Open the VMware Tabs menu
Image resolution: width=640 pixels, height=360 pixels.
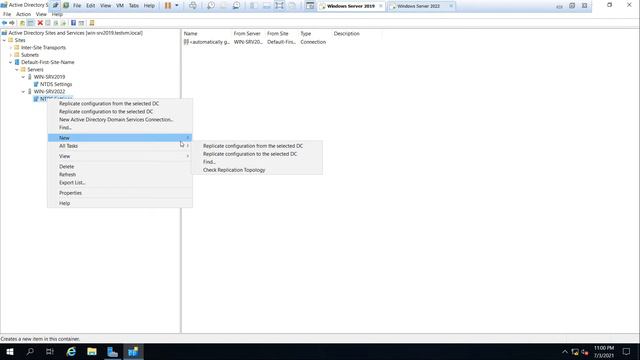coord(134,6)
